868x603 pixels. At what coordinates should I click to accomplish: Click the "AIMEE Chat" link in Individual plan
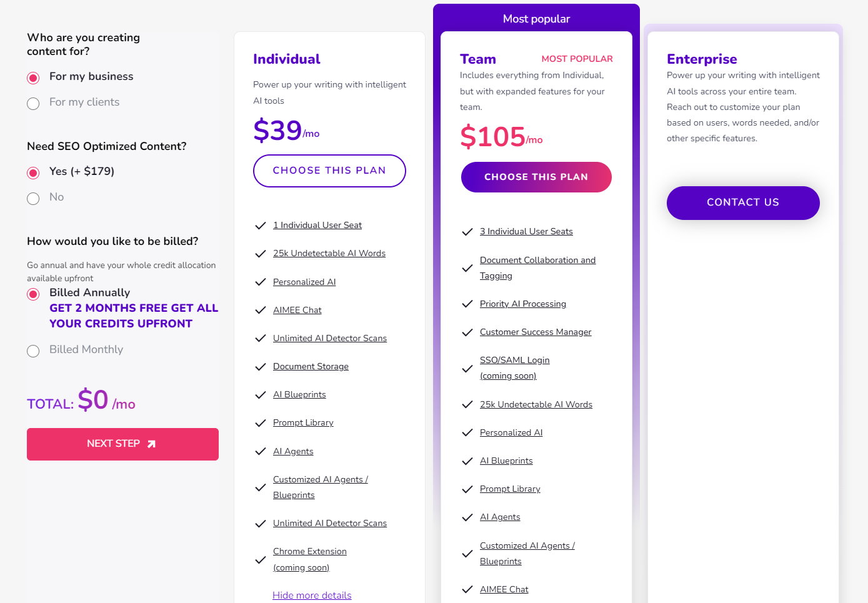(297, 310)
